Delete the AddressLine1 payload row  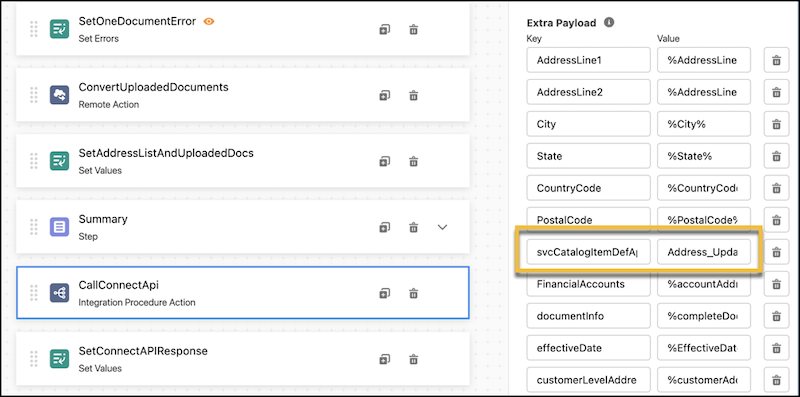coord(777,60)
